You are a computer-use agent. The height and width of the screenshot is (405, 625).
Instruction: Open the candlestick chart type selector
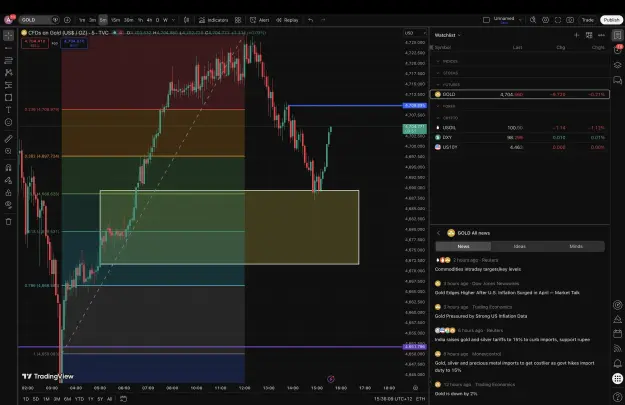(x=186, y=20)
